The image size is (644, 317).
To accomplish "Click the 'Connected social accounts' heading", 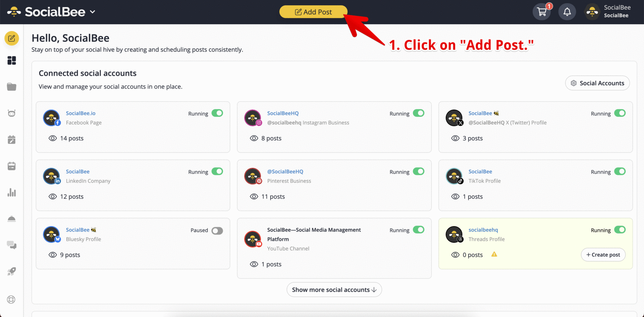I will [87, 73].
